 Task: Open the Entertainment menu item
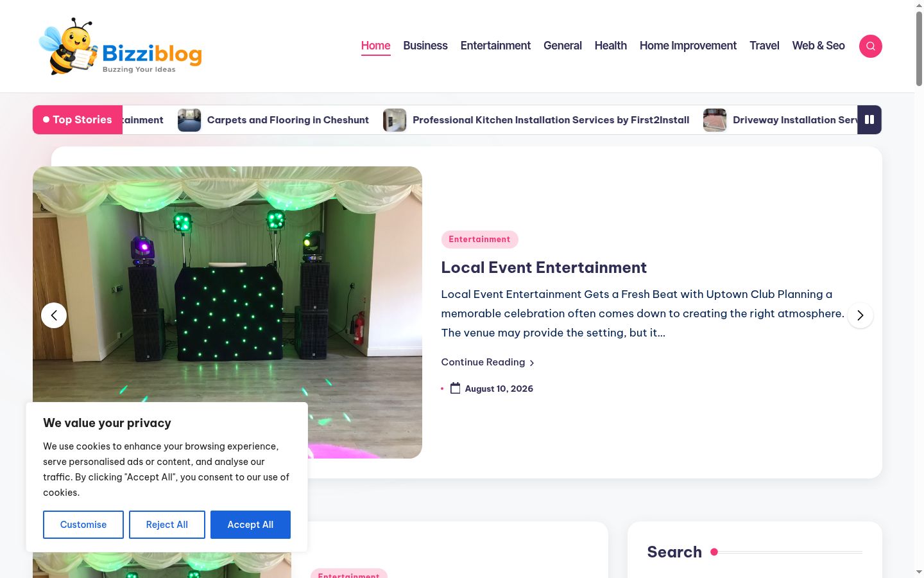(x=495, y=46)
